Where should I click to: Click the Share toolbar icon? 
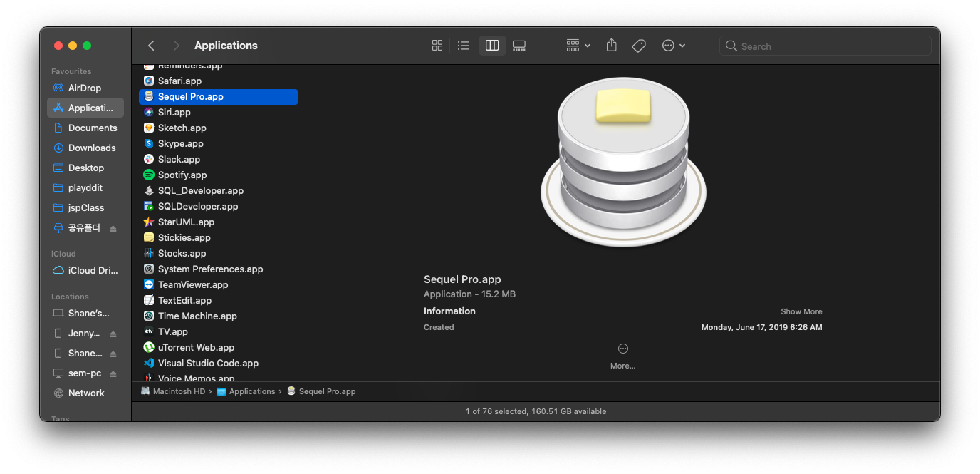[x=611, y=46]
